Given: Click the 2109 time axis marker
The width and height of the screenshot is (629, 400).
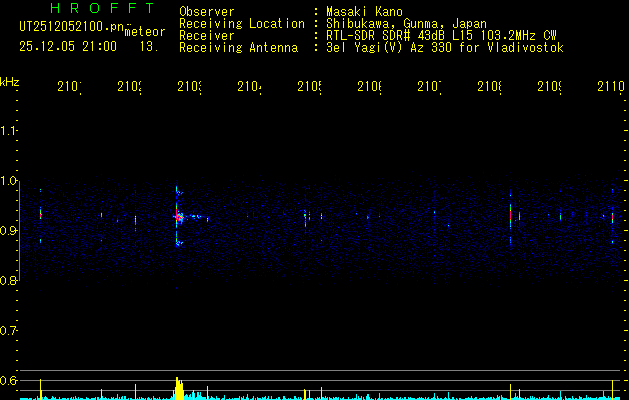Looking at the screenshot, I should 550,86.
